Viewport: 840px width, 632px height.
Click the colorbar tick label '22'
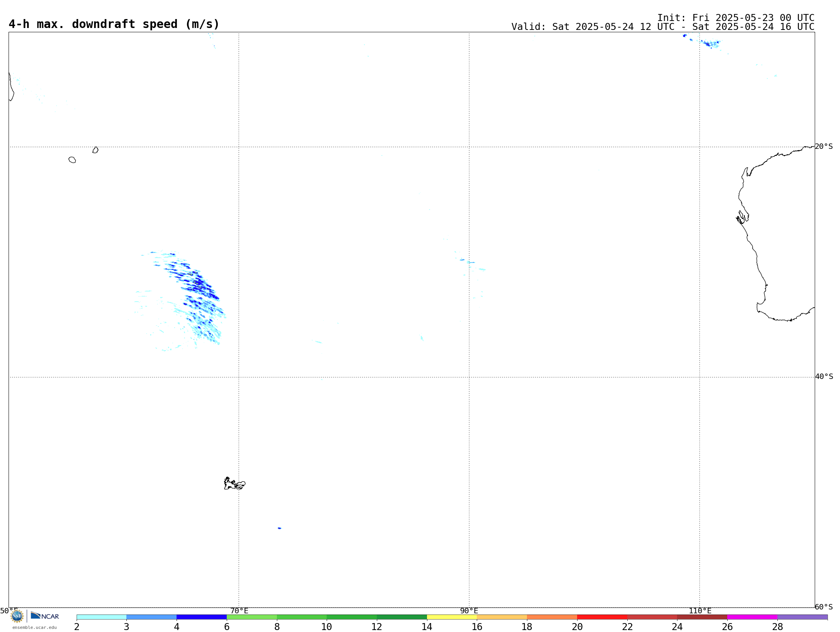tap(627, 627)
